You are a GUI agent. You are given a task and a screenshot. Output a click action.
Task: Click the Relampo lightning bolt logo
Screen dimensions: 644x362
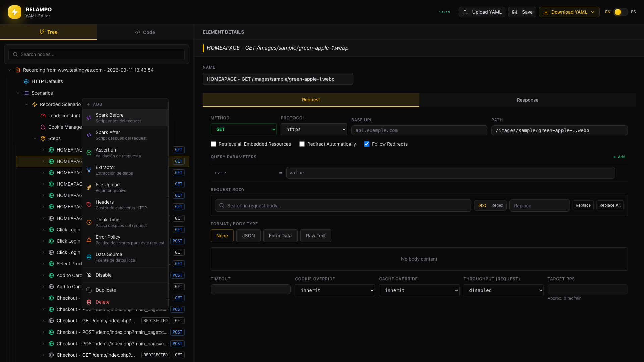(x=14, y=12)
